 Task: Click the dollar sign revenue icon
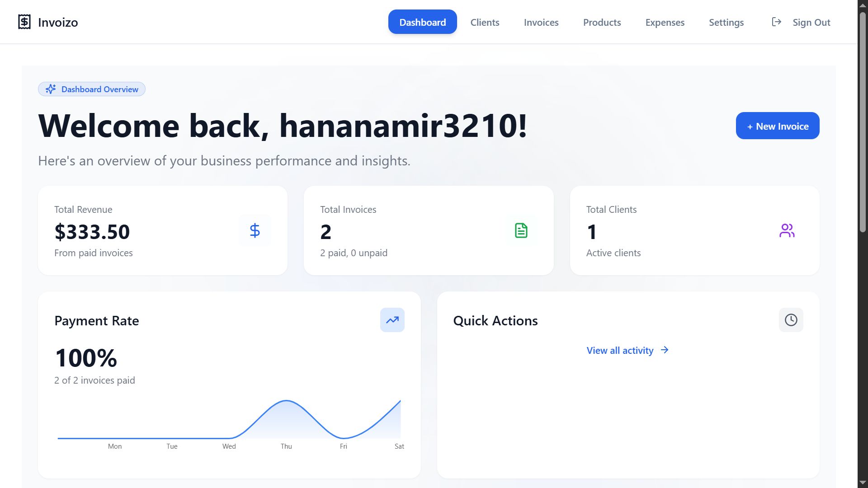point(255,230)
